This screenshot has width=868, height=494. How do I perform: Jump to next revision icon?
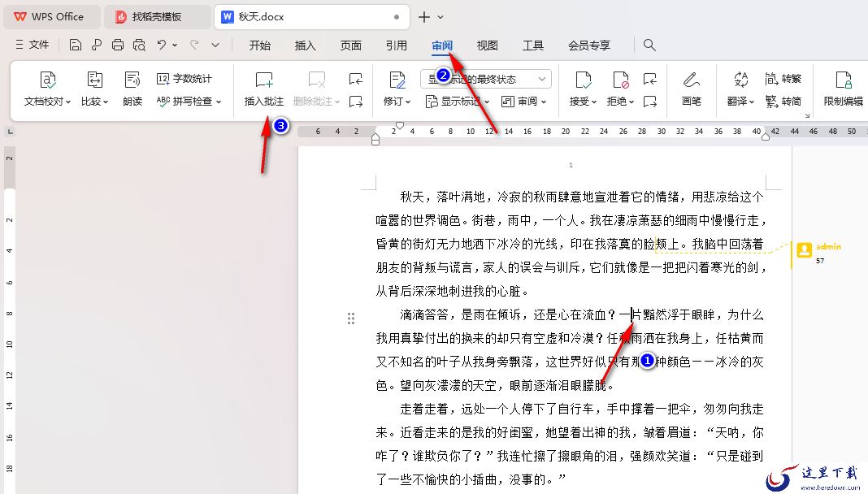click(x=650, y=102)
